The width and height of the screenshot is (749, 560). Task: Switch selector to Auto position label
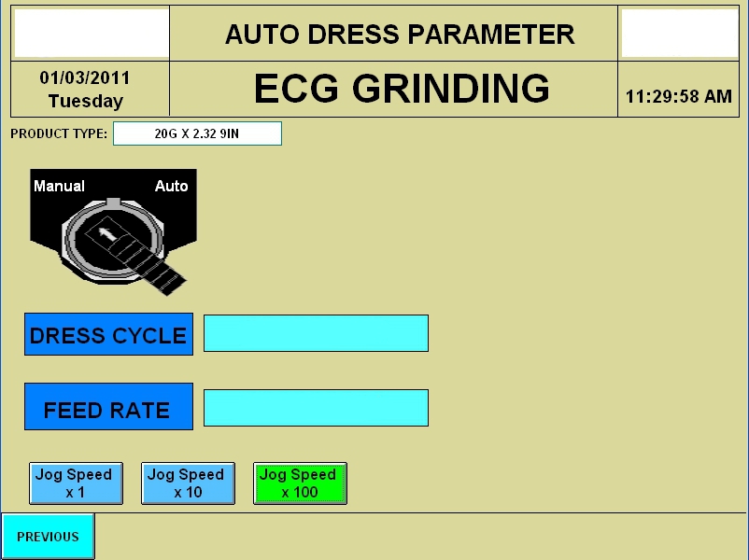[171, 186]
